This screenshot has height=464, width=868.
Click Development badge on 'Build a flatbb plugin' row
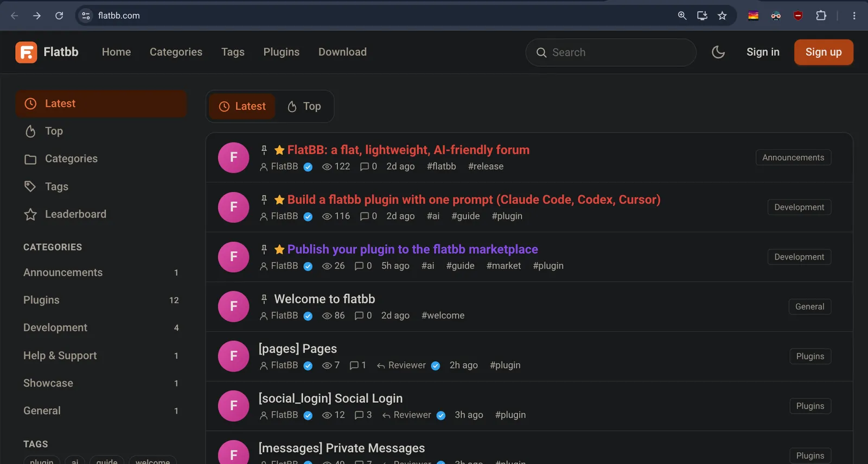799,207
